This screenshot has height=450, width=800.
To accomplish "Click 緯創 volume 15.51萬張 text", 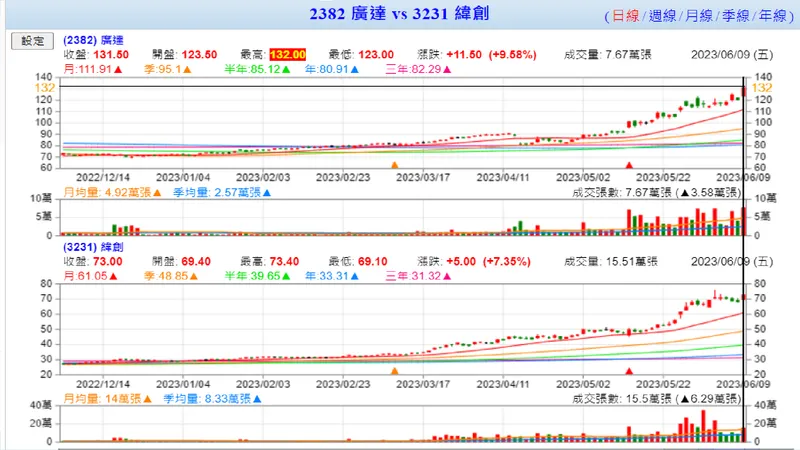I will pos(611,261).
